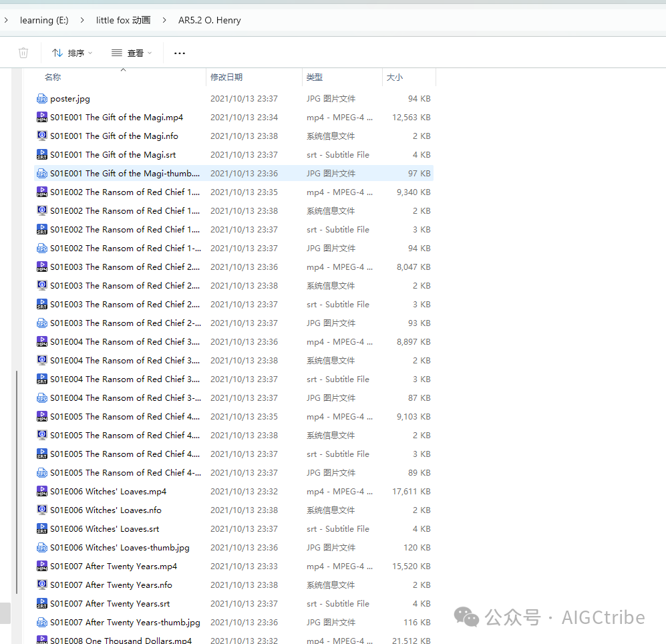666x644 pixels.
Task: Click size value 15,520 KB
Action: pyautogui.click(x=411, y=566)
